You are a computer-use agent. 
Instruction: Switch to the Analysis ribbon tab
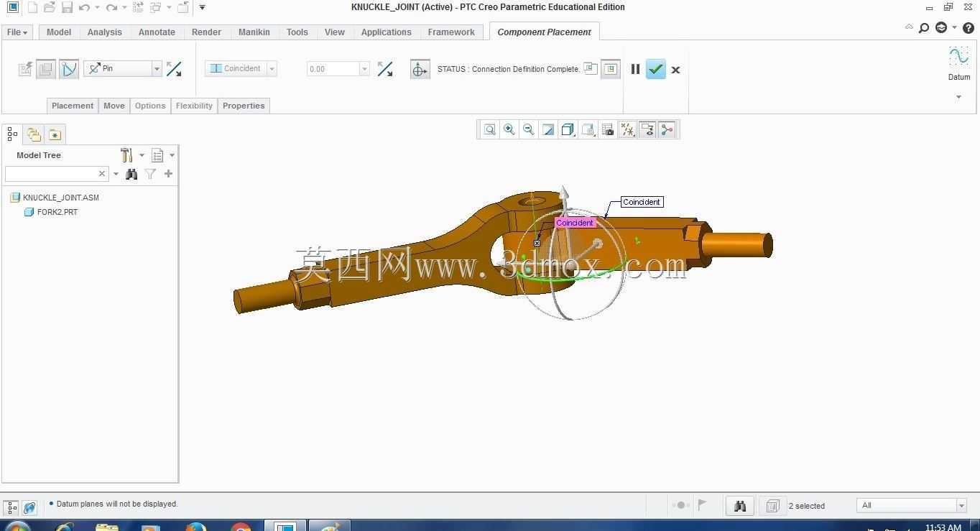(x=105, y=32)
